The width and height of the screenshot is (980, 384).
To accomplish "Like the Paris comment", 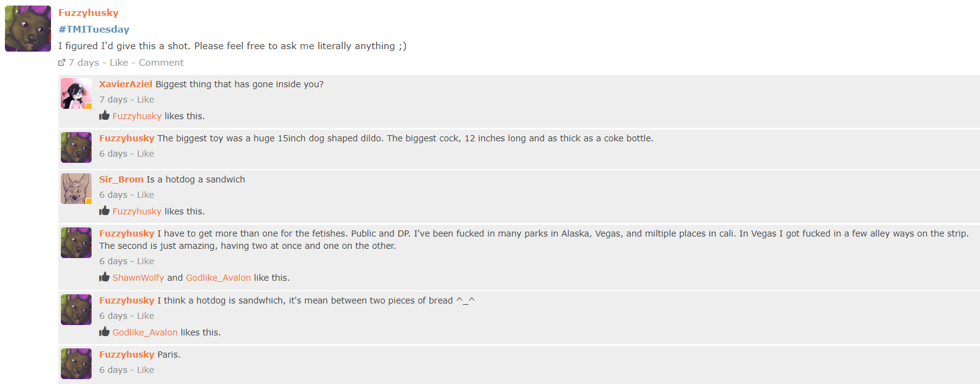I will pyautogui.click(x=146, y=370).
